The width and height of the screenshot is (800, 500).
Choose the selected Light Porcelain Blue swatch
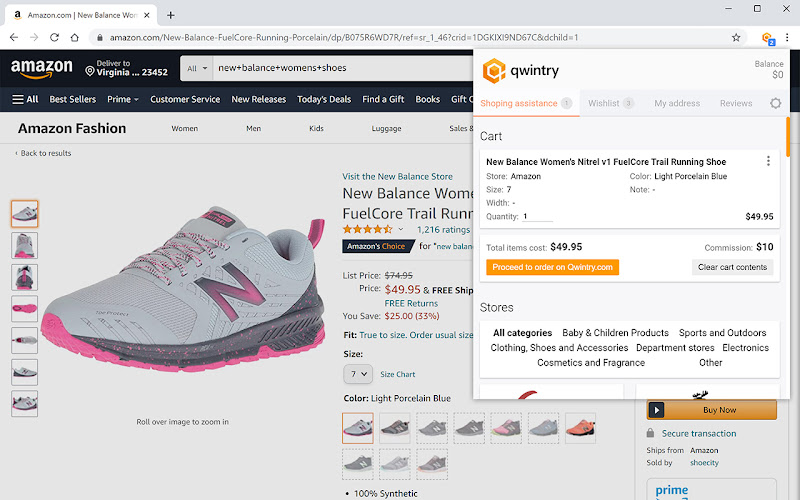tap(358, 428)
